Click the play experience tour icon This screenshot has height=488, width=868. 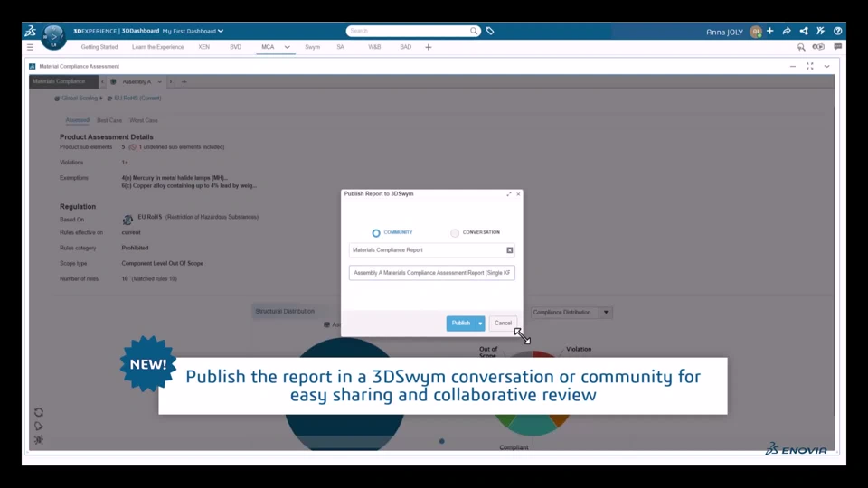pos(818,47)
